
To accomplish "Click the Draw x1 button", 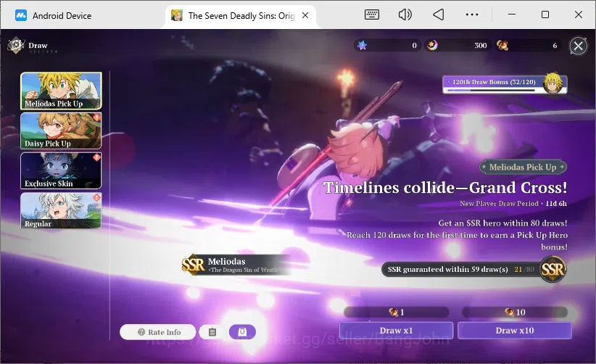I will [x=396, y=330].
